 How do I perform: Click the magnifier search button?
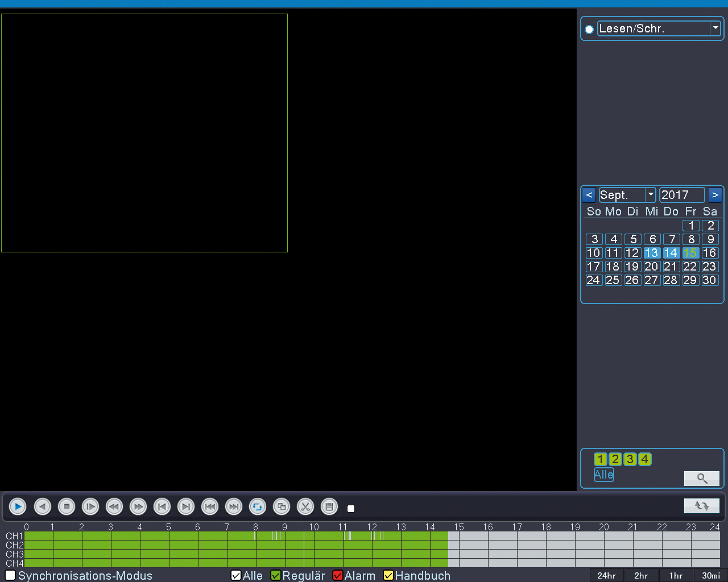coord(701,479)
